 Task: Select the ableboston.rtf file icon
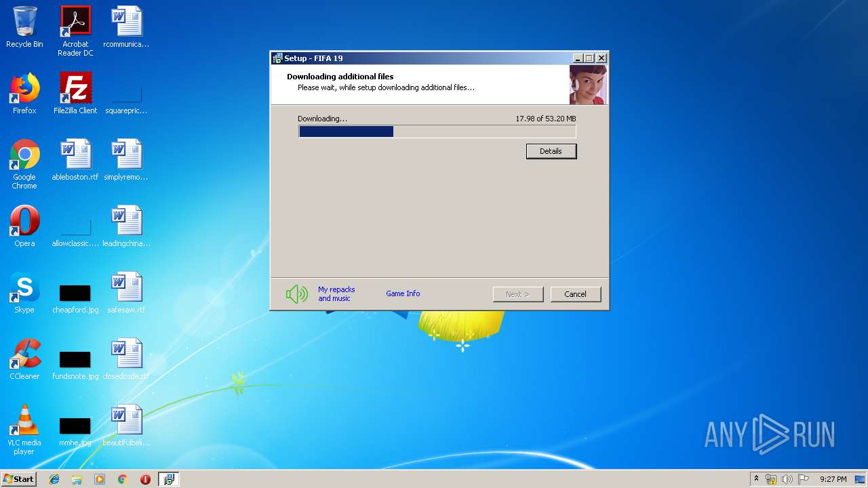pos(75,160)
